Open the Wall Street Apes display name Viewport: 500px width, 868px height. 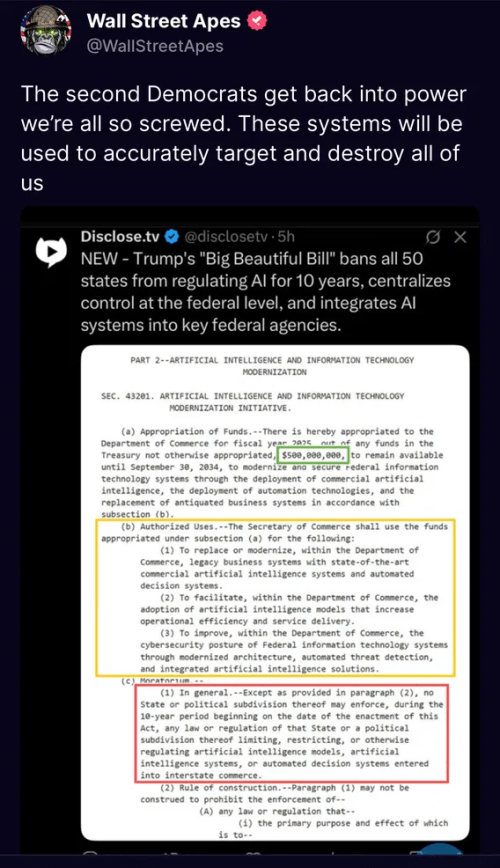(x=163, y=21)
